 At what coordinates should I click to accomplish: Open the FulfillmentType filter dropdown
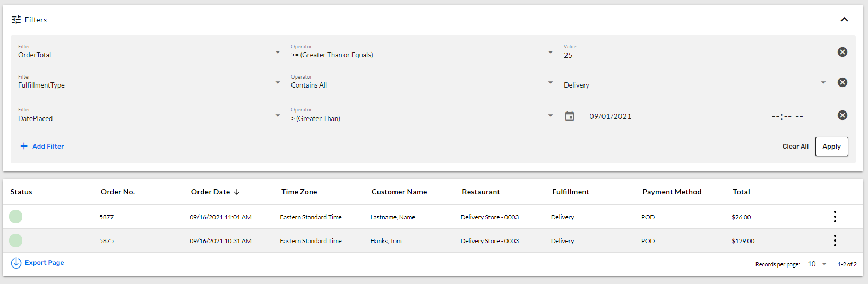tap(150, 83)
